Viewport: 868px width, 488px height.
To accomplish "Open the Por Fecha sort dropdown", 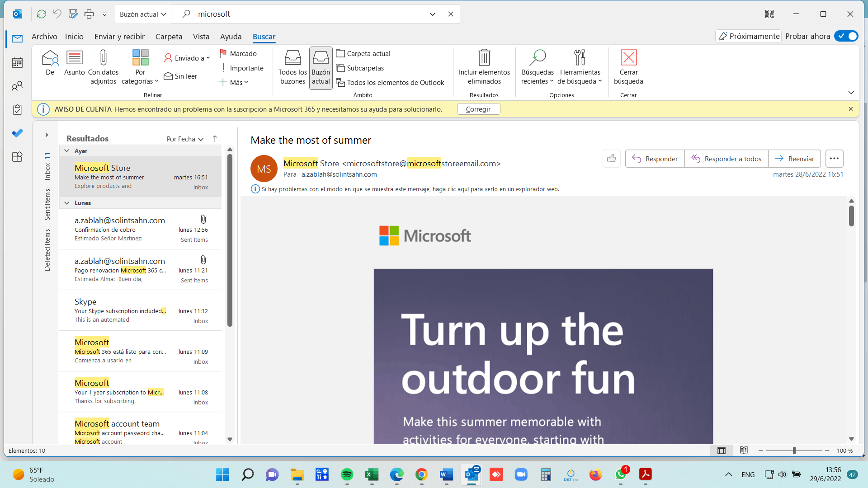I will [185, 139].
